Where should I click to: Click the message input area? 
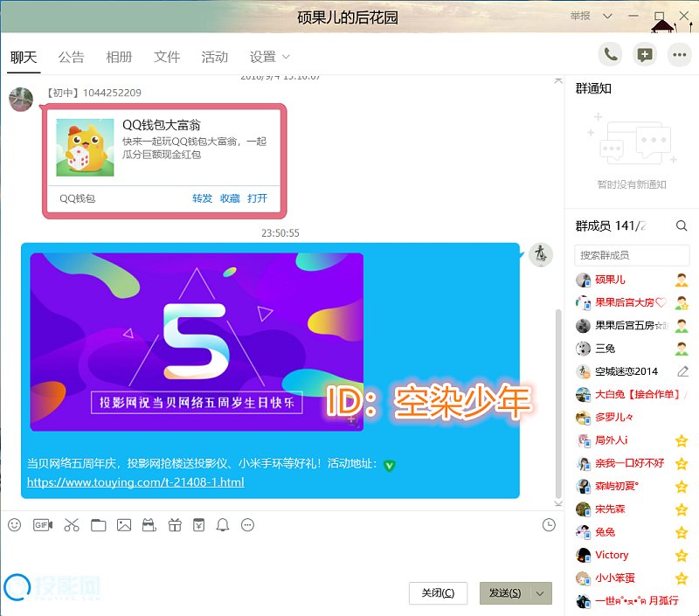[280, 557]
